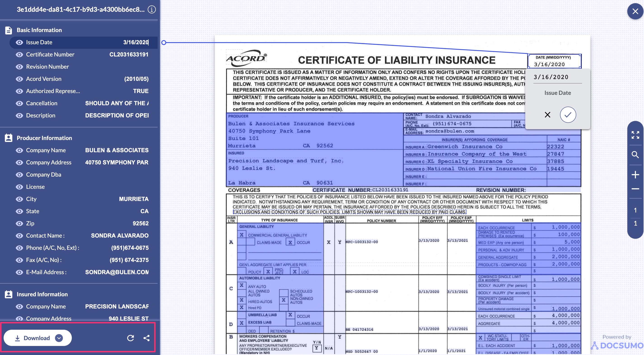
Task: Select the Phone value (951)674-0675
Action: [130, 248]
